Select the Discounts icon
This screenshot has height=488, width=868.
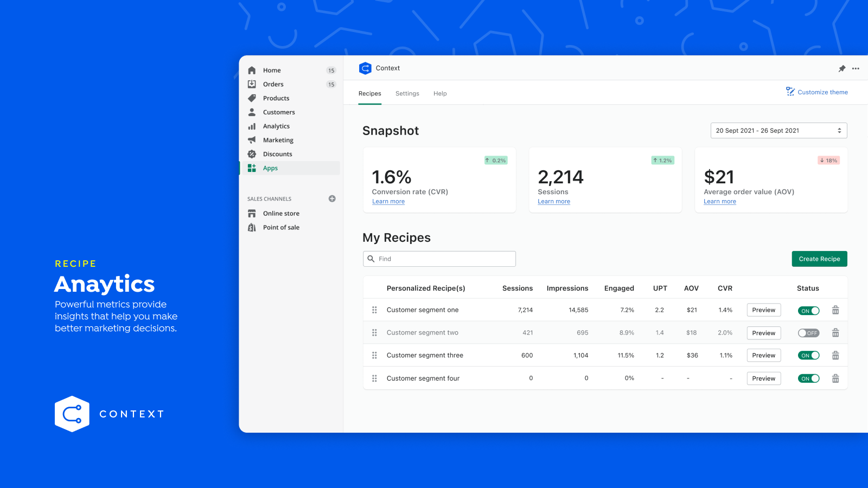(252, 154)
